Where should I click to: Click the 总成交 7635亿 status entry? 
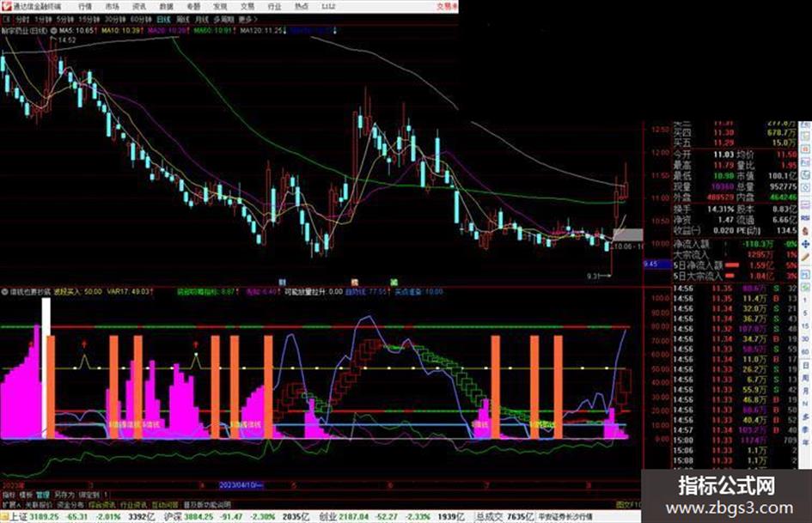coord(505,517)
